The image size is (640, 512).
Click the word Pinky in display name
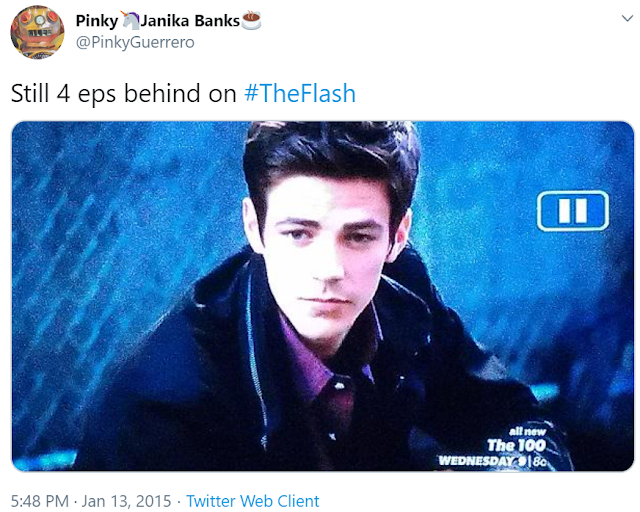click(x=97, y=21)
